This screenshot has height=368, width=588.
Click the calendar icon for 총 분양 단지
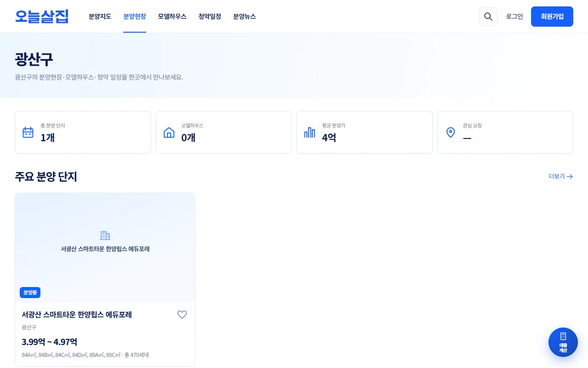coord(28,132)
